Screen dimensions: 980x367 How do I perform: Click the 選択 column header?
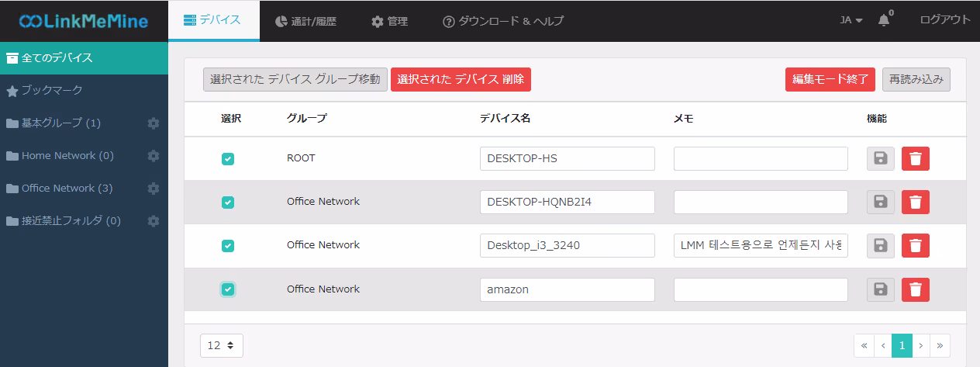[231, 119]
